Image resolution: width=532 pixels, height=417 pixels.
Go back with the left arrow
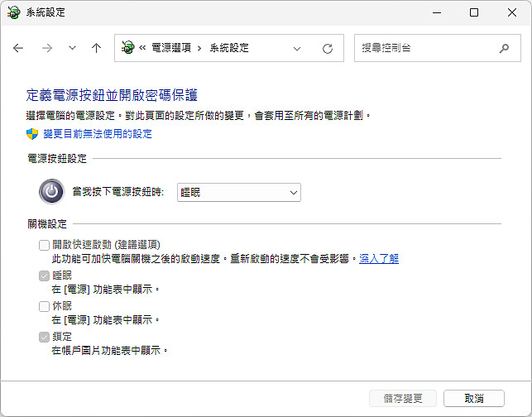(x=18, y=48)
